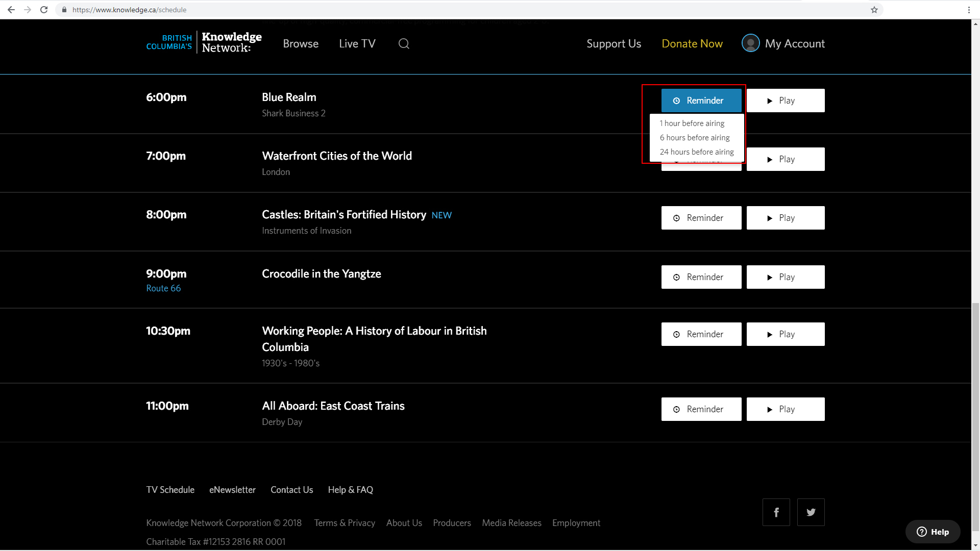Click the browser back arrow

(x=11, y=10)
